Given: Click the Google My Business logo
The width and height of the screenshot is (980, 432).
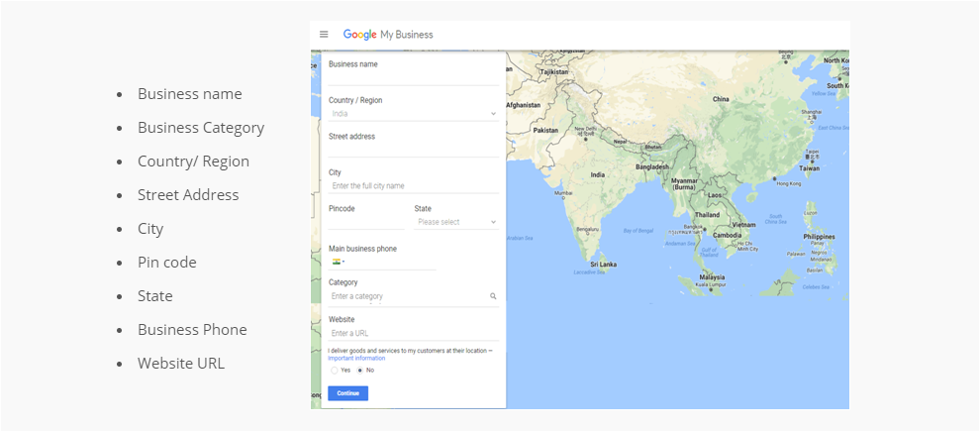Looking at the screenshot, I should click(x=388, y=35).
